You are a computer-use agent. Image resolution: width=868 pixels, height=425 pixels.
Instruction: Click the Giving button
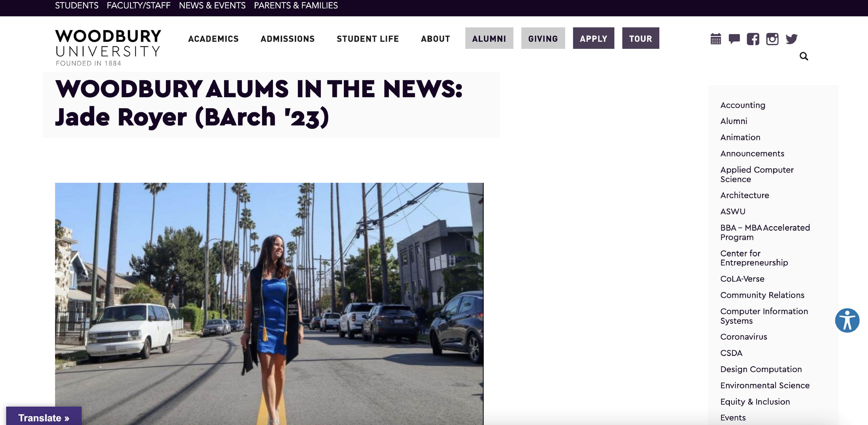[543, 38]
